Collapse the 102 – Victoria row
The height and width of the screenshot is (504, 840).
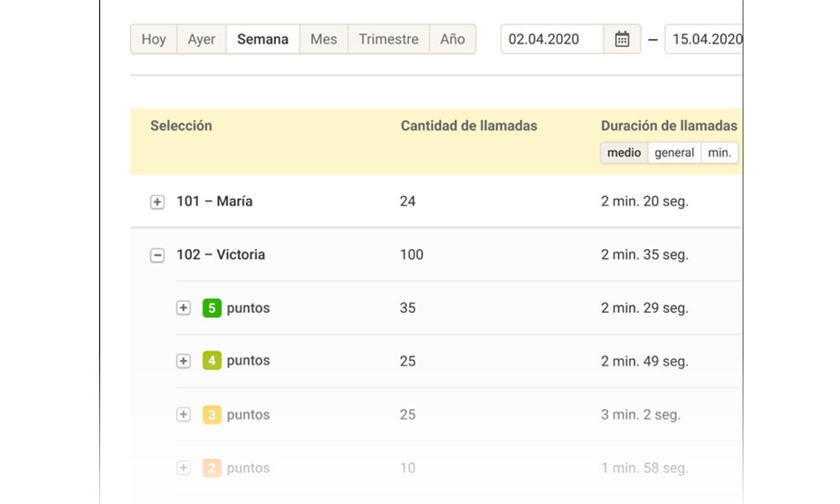[x=157, y=255]
